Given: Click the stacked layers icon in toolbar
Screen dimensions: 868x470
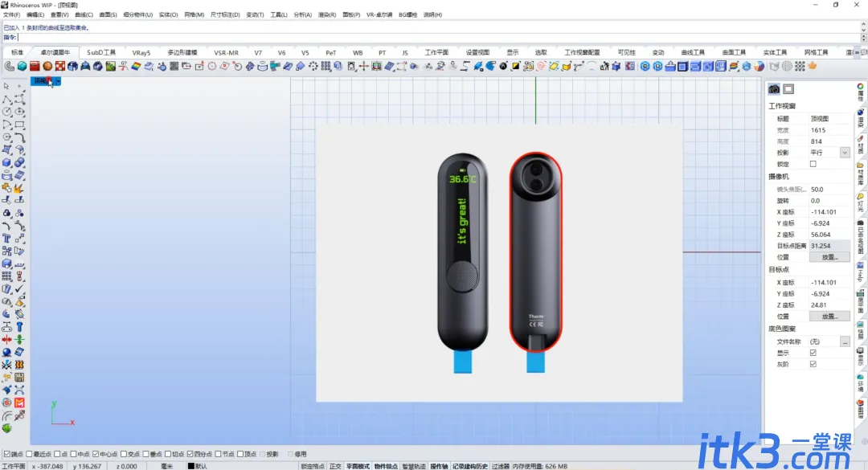Looking at the screenshot, I should coord(734,67).
